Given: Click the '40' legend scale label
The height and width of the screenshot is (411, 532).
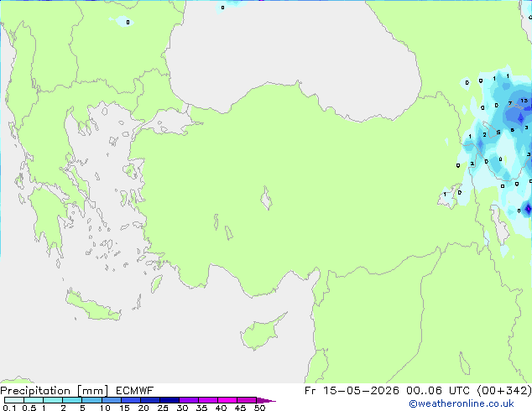Looking at the screenshot, I should click(x=221, y=408).
